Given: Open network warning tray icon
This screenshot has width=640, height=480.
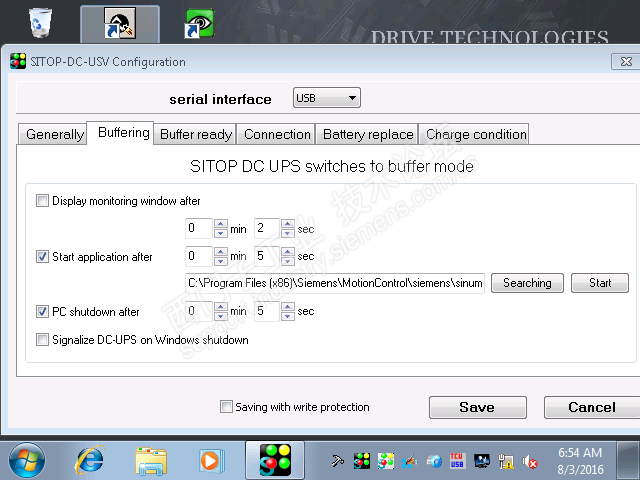Looking at the screenshot, I should pos(506,461).
